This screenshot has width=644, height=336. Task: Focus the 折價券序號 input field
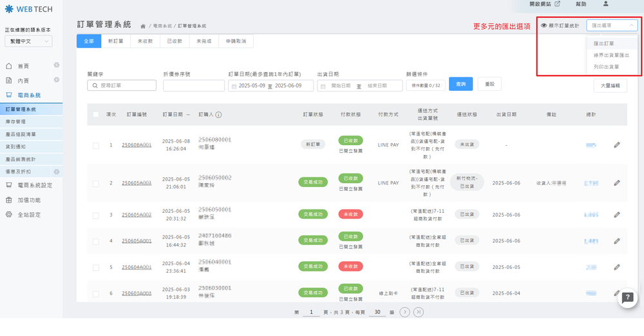click(x=194, y=86)
